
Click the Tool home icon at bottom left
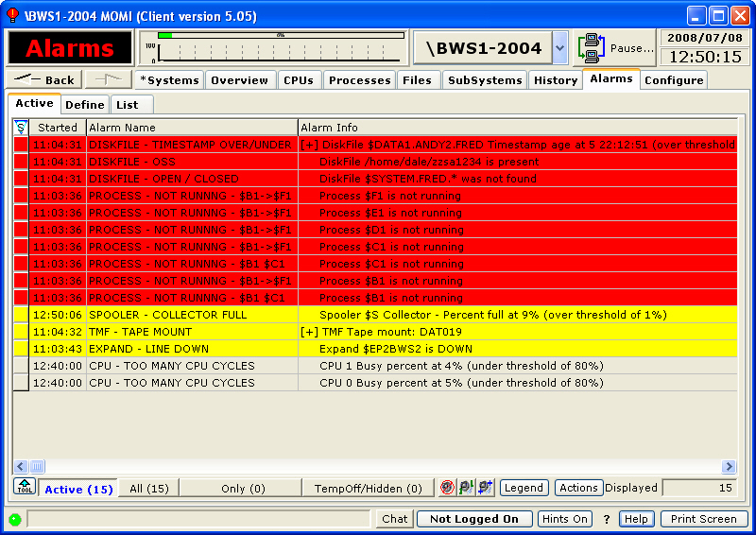(x=24, y=488)
